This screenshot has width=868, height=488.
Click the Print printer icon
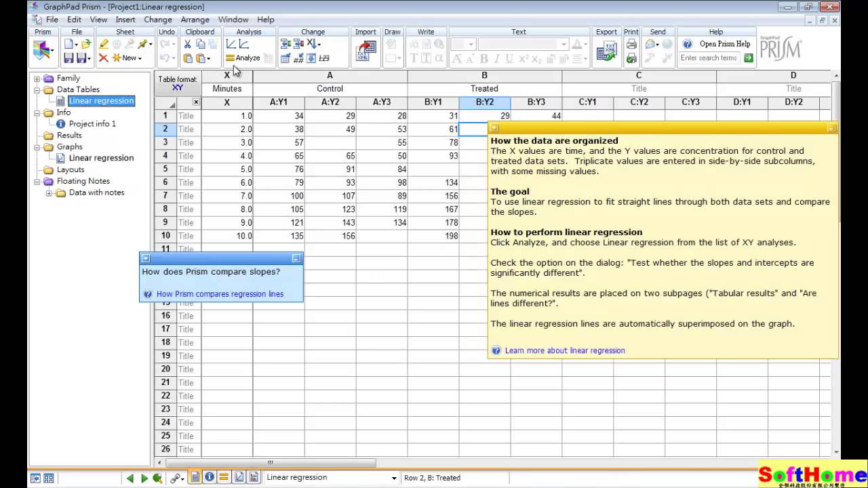tap(631, 44)
